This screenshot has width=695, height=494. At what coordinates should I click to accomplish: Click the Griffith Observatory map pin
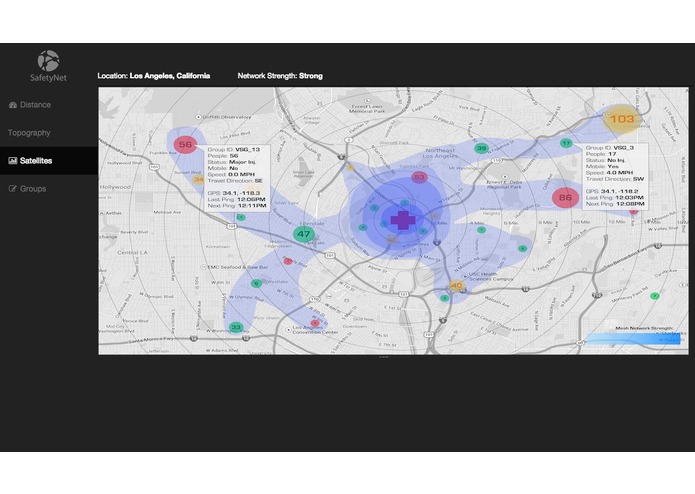coord(199,117)
